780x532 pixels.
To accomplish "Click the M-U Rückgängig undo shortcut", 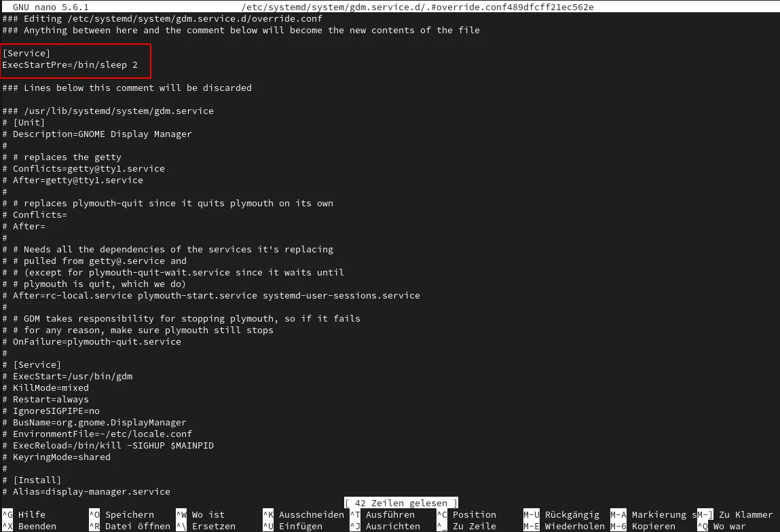I will [561, 514].
